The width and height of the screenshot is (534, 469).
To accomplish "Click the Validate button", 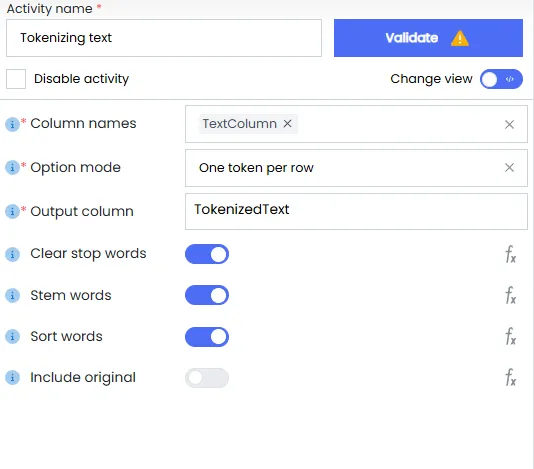I will [428, 38].
